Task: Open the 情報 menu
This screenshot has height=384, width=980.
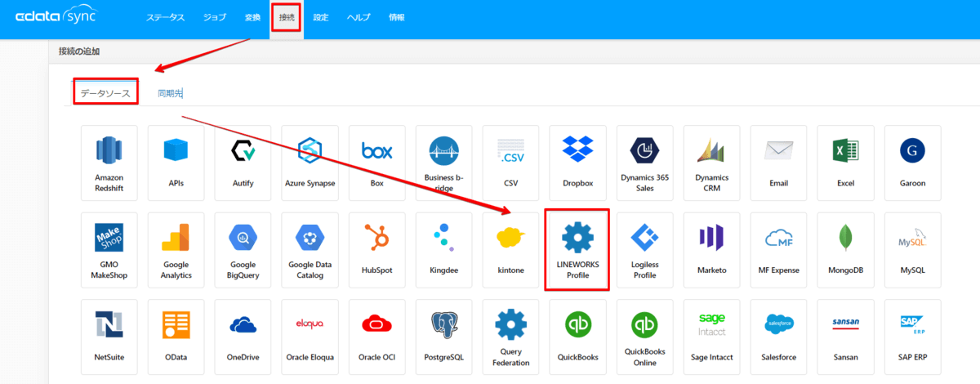Action: (x=396, y=17)
